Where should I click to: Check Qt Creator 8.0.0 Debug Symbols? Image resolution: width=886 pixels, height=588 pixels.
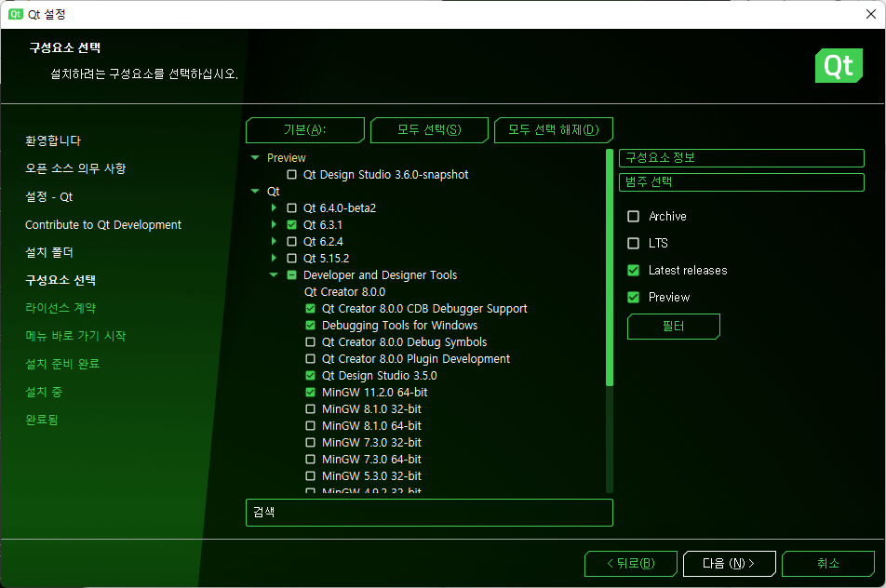pos(310,342)
